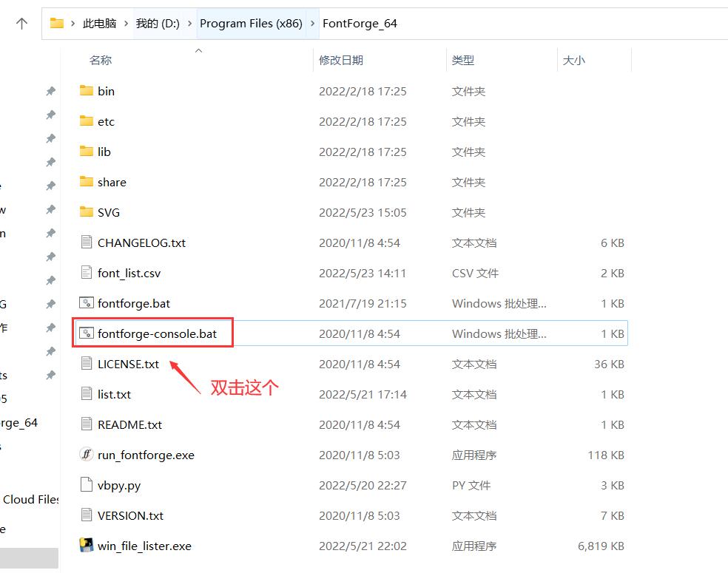Select the SVG folder icon

tap(87, 212)
